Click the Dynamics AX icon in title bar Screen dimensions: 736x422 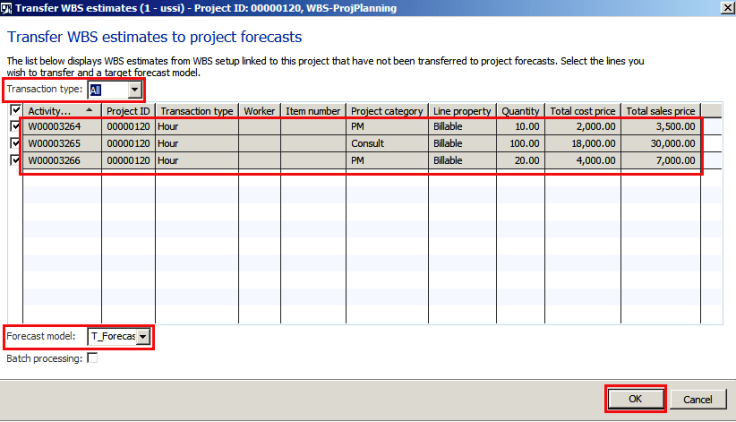coord(10,9)
